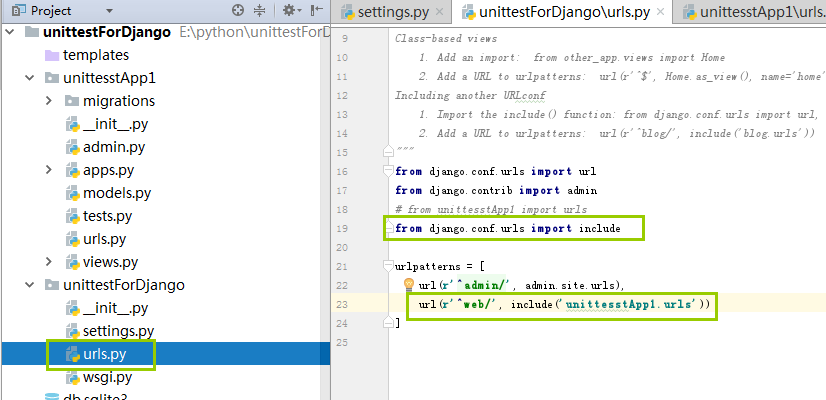Open urls.py under unittesstApp1
826x400 pixels.
104,239
